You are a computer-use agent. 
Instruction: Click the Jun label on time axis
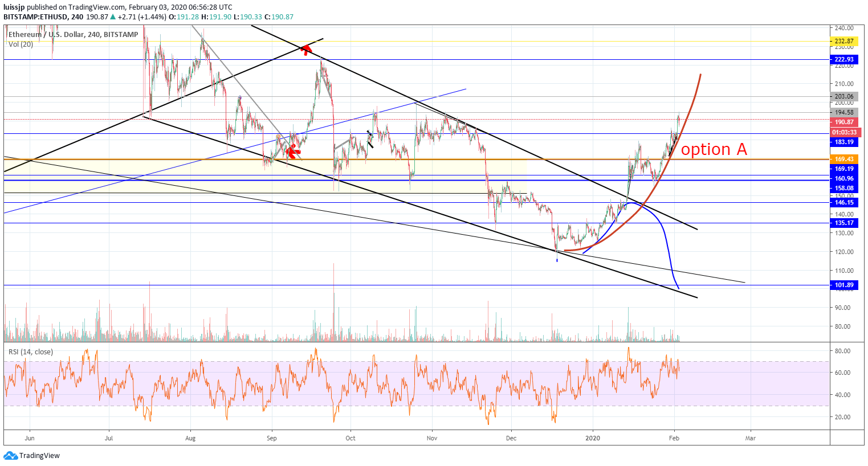tap(30, 438)
